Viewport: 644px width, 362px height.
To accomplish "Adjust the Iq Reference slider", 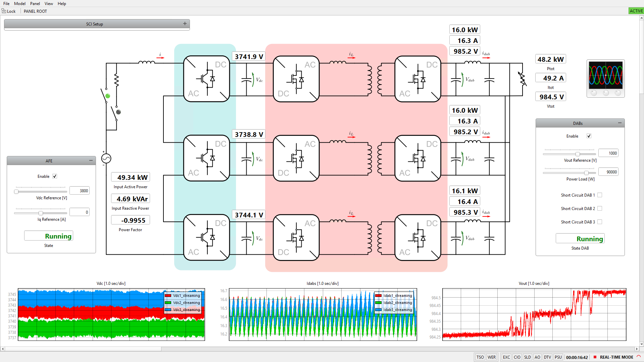I will [x=41, y=213].
